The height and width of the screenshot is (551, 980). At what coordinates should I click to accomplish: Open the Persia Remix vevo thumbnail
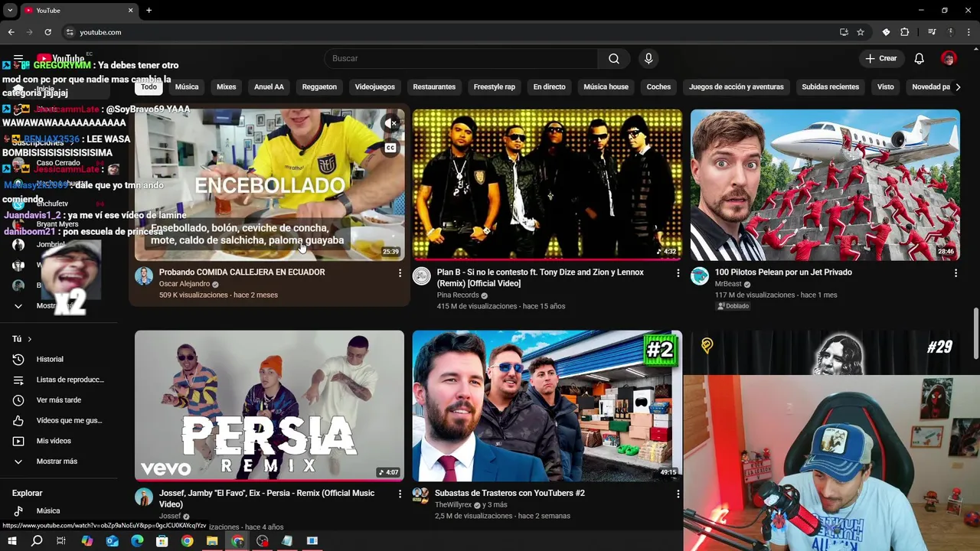[x=269, y=406]
